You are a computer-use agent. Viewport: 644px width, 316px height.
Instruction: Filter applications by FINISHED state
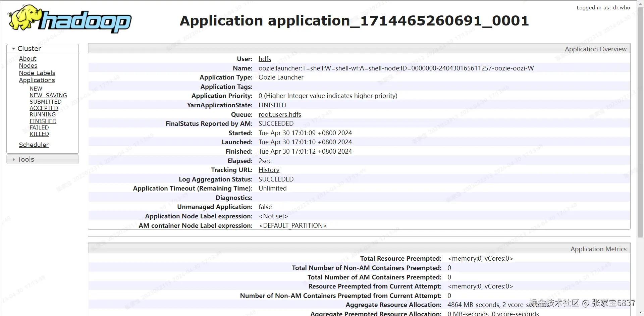pos(43,121)
